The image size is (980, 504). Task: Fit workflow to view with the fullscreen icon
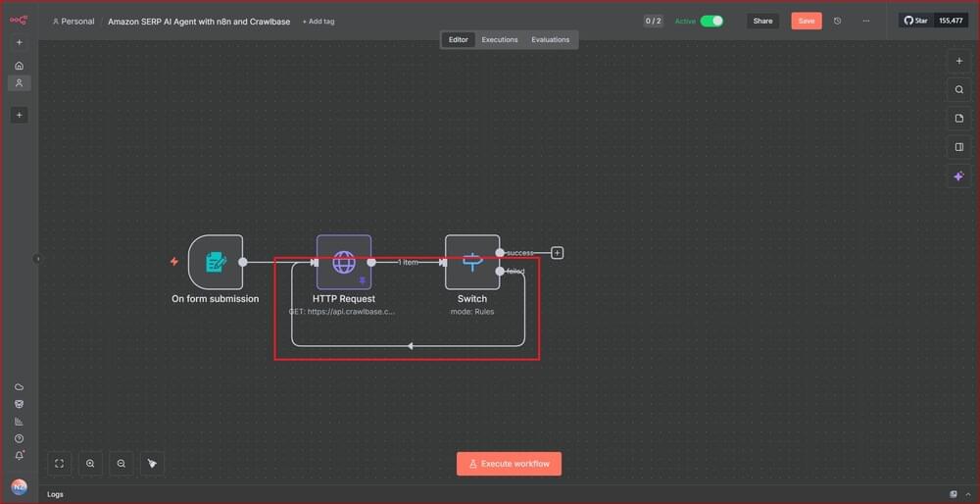pos(59,463)
